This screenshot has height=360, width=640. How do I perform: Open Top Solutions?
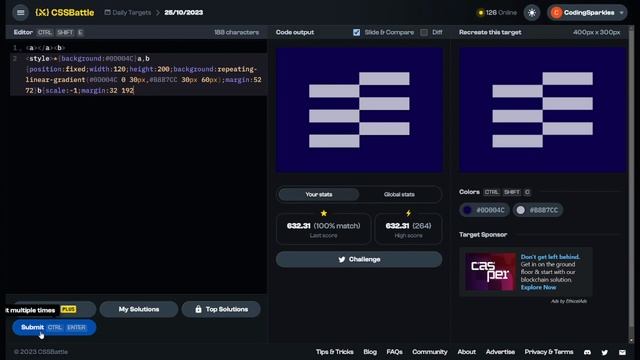(221, 309)
